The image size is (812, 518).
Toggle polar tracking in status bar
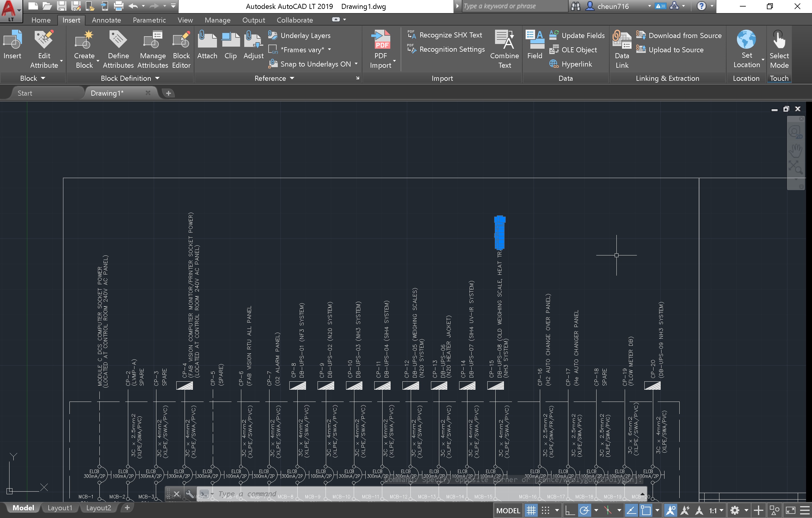584,510
